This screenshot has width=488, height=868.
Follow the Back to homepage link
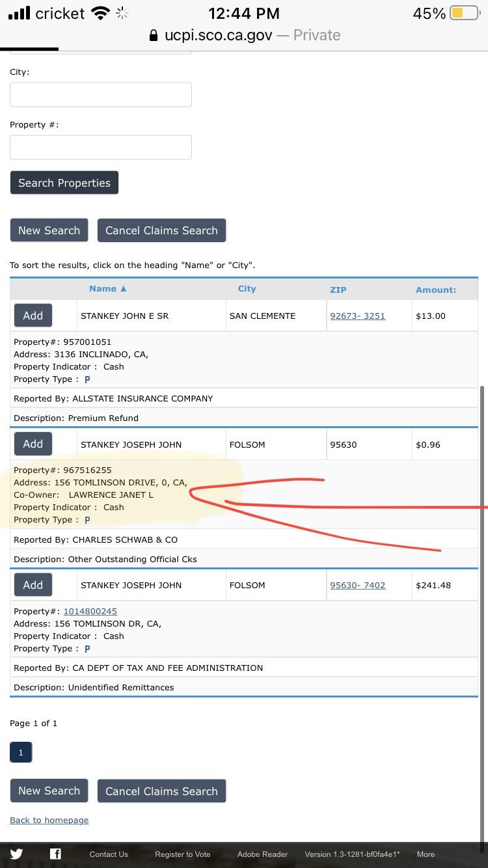pyautogui.click(x=49, y=820)
